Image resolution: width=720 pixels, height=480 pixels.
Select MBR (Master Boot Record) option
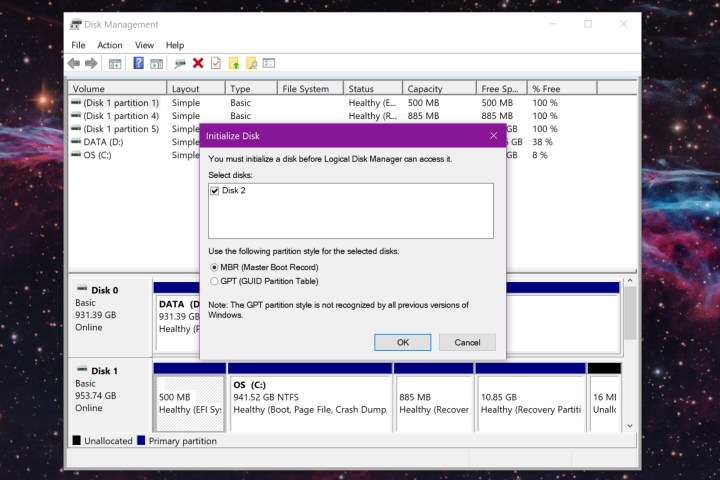click(215, 268)
